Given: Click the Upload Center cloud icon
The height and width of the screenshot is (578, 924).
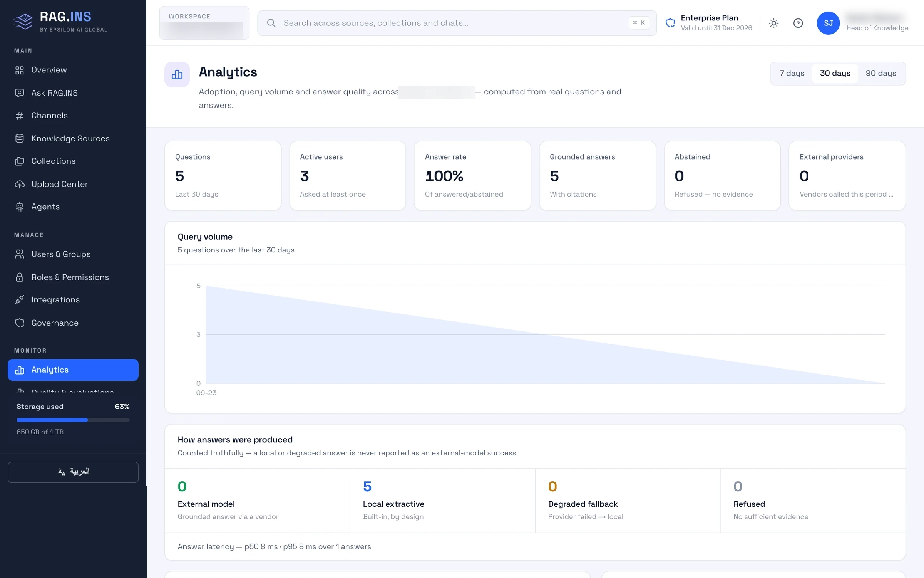Looking at the screenshot, I should [20, 184].
